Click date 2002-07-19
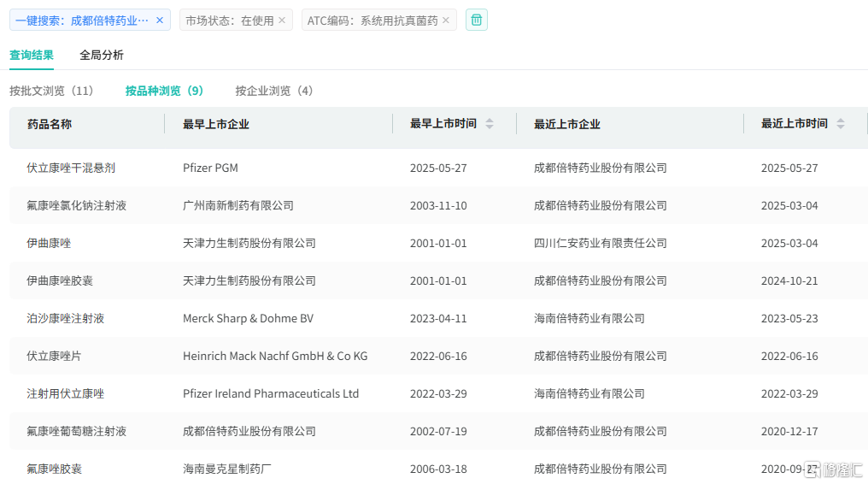 [x=438, y=431]
